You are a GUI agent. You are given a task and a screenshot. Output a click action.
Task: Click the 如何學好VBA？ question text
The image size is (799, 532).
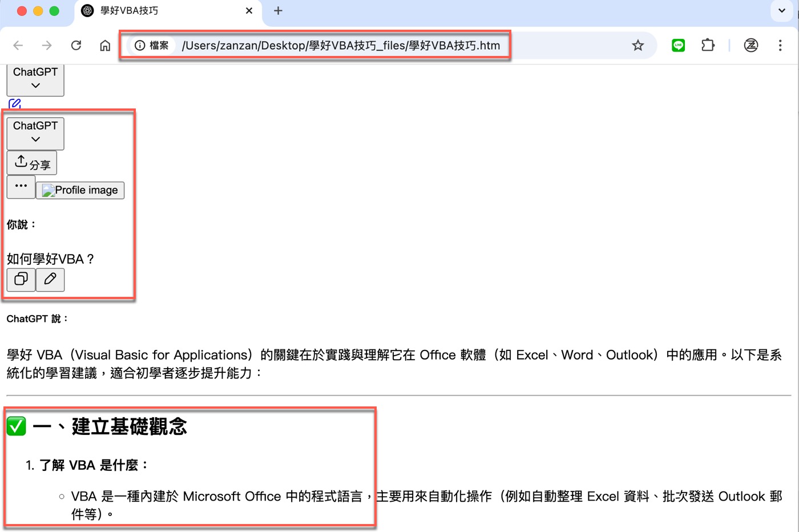[x=51, y=259]
